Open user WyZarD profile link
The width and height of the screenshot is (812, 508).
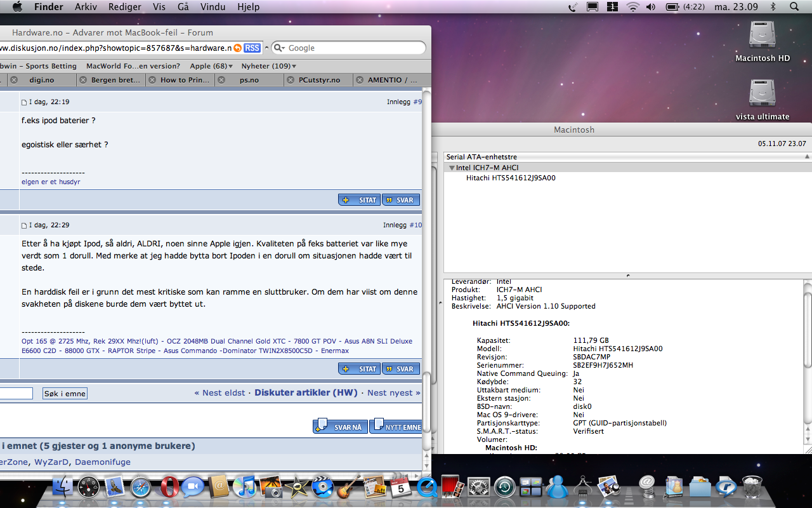(x=50, y=462)
